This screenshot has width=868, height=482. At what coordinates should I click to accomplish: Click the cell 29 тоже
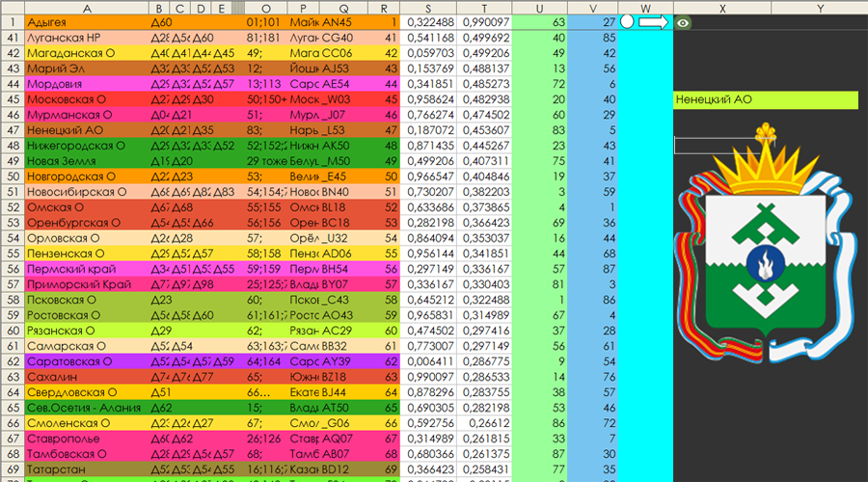pyautogui.click(x=266, y=162)
